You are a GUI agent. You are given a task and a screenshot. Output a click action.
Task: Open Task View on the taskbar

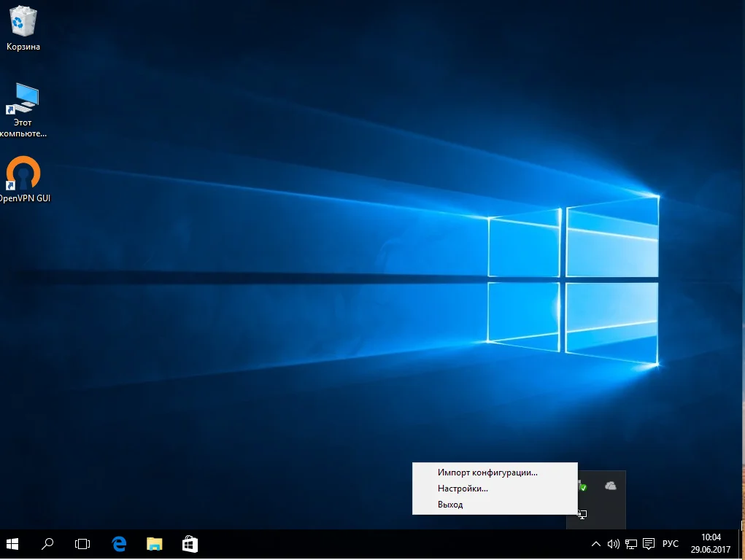[82, 544]
